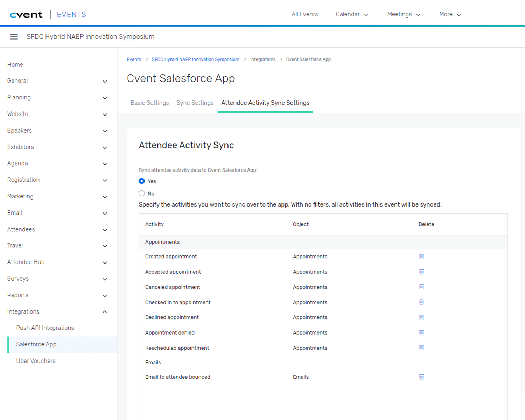
Task: Delete the Rescheduled appointment entry
Action: coord(421,348)
